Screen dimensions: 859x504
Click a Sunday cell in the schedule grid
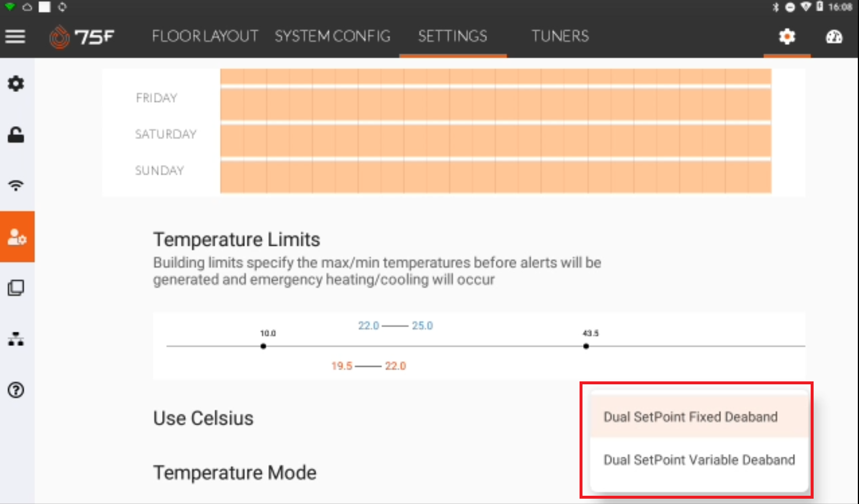[413, 175]
